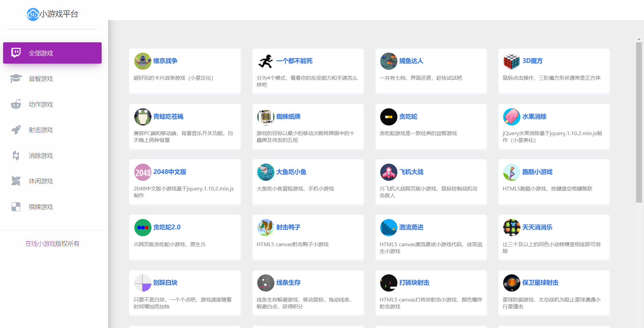Click the 激流勇进 game card description
644x328 pixels.
point(431,248)
